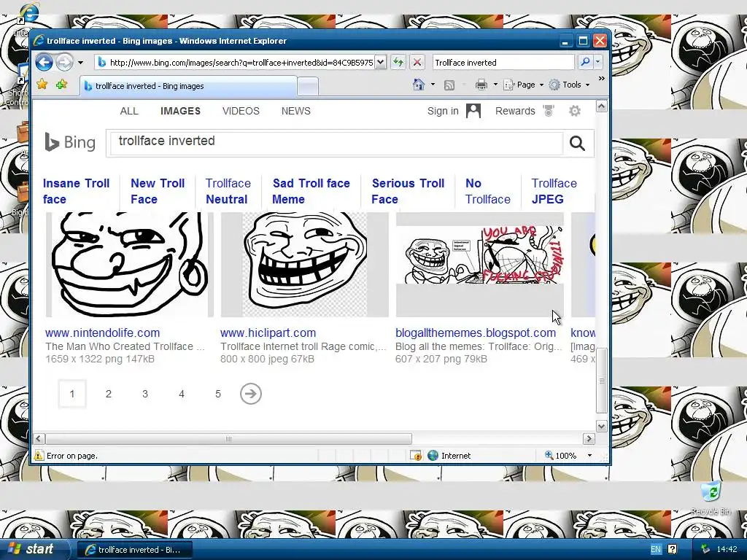747x560 pixels.
Task: Visit www.hiclipart.com link
Action: pyautogui.click(x=268, y=332)
